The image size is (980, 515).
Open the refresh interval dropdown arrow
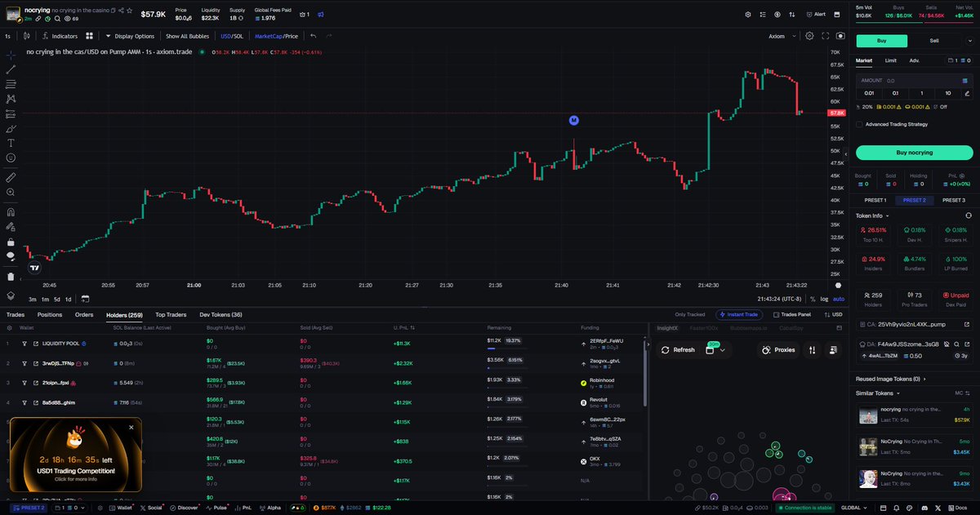click(x=723, y=350)
